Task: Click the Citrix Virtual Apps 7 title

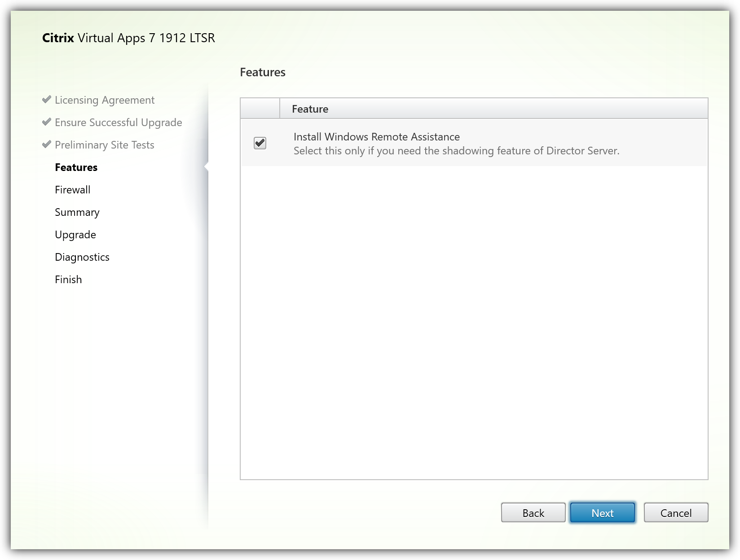Action: point(128,38)
